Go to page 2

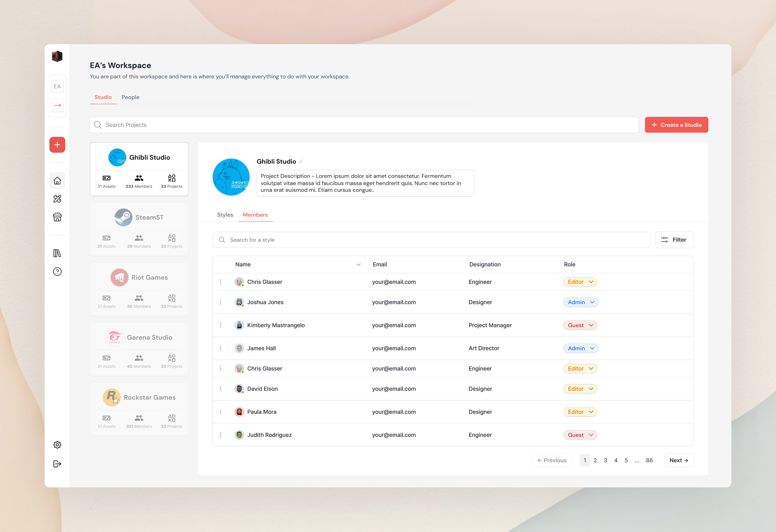click(595, 460)
